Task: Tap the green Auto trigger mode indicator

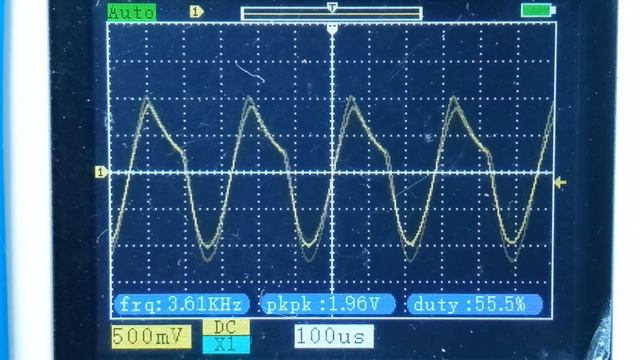Action: pos(132,12)
